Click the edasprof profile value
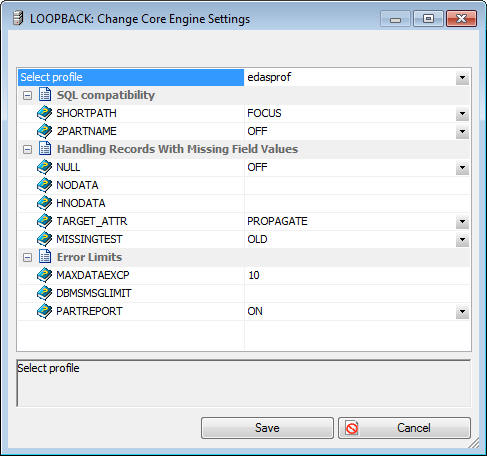487x456 pixels. [269, 77]
